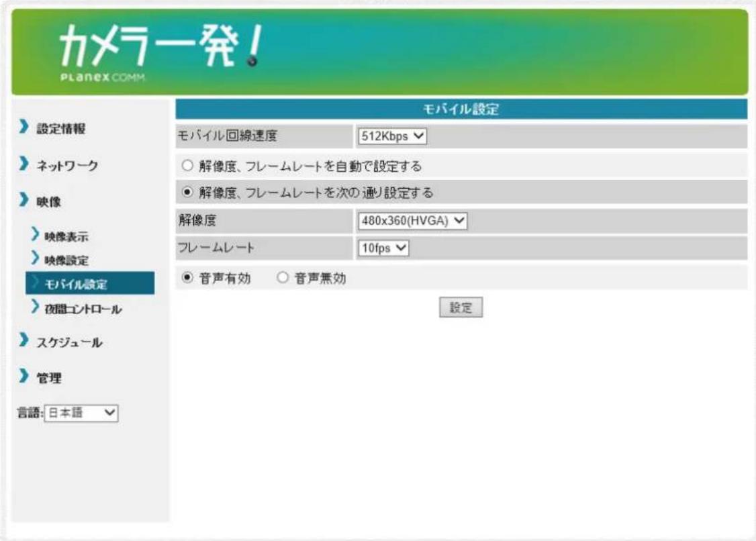Click the 解像度 row label
The width and height of the screenshot is (756, 541).
197,220
